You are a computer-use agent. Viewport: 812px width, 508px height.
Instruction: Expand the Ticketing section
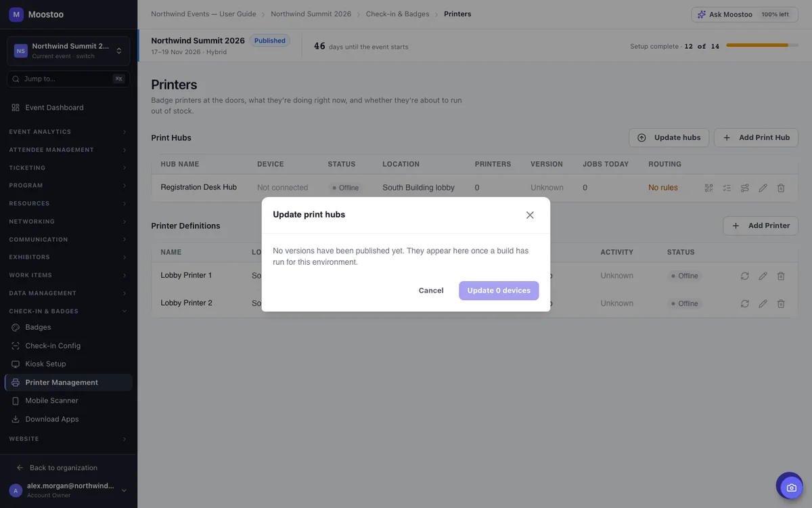click(68, 167)
